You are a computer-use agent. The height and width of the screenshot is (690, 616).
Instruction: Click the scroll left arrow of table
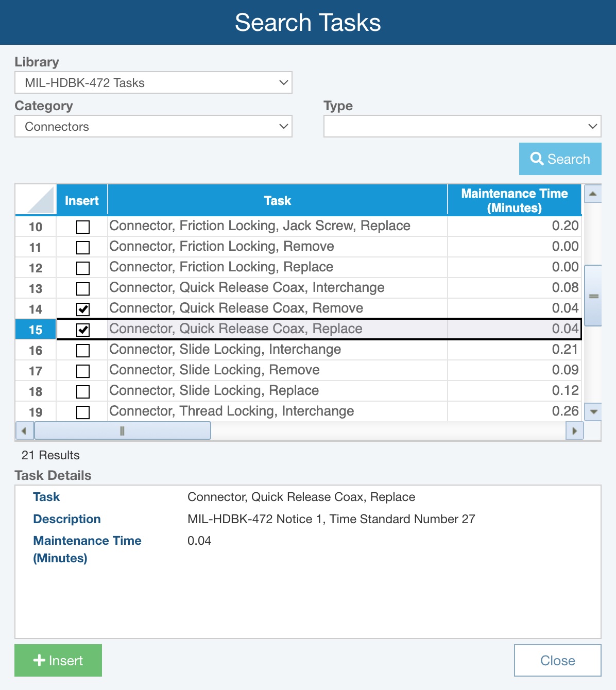pyautogui.click(x=24, y=430)
